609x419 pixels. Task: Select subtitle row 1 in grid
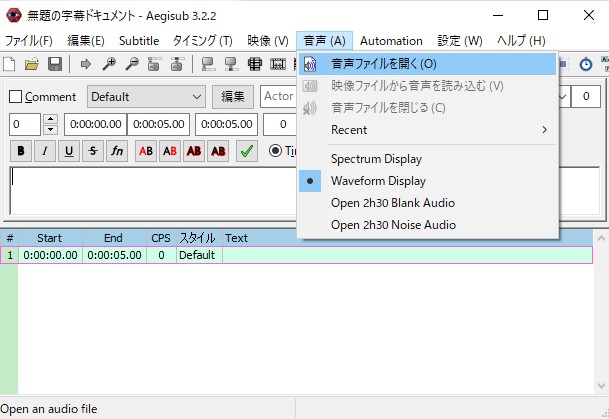(x=297, y=255)
